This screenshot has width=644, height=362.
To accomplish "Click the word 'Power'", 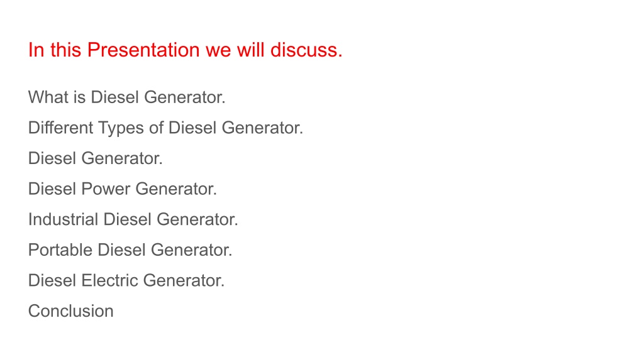I will pos(106,189).
